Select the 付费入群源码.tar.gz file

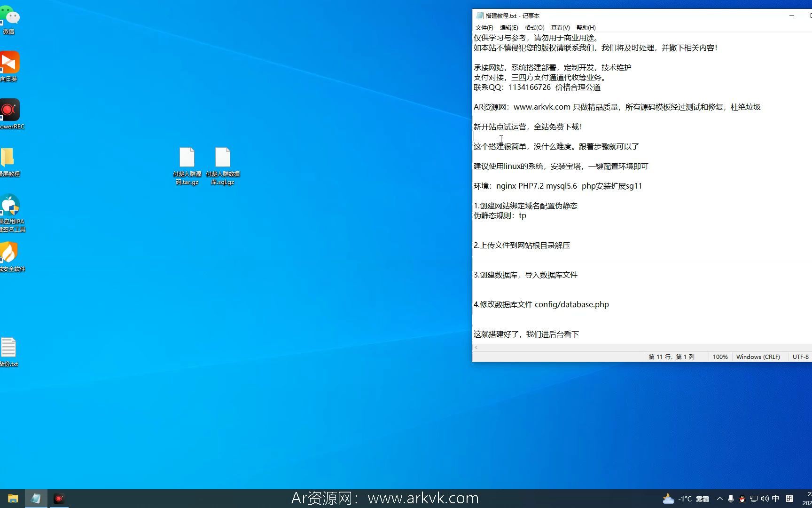pos(187,166)
